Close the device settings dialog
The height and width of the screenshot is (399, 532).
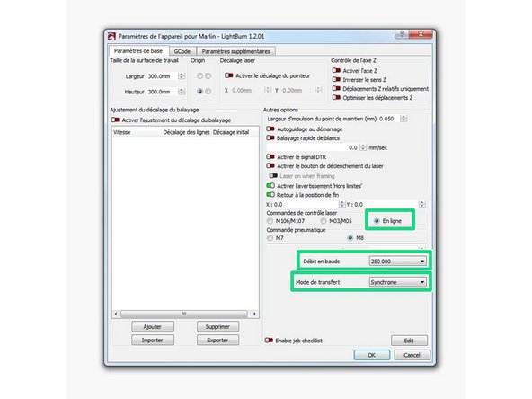click(x=421, y=34)
